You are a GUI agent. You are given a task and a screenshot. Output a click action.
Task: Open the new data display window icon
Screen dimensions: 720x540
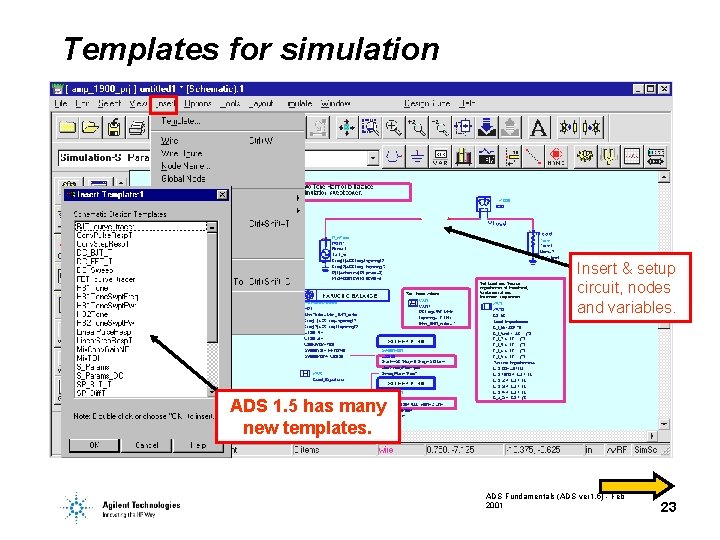coord(632,157)
